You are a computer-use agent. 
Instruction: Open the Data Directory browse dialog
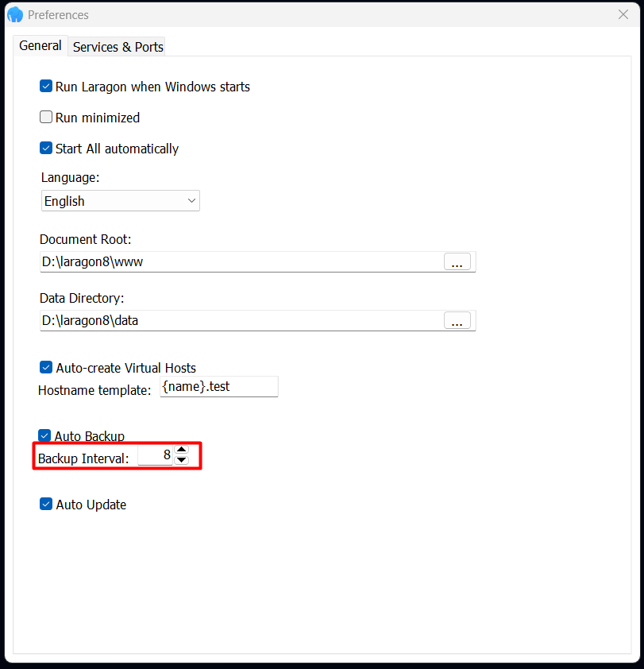[x=457, y=321]
